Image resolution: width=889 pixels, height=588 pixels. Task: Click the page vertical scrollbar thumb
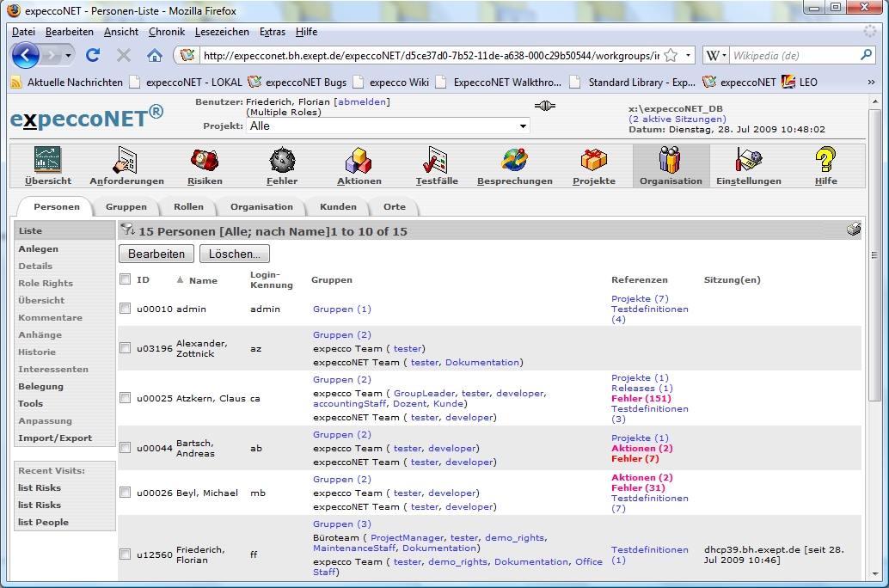pos(874,255)
